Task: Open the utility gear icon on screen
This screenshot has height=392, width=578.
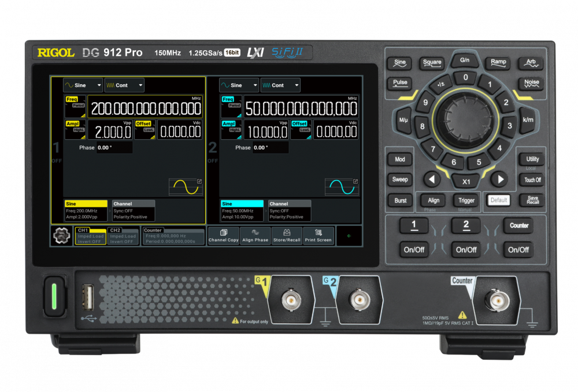Action: [x=62, y=236]
